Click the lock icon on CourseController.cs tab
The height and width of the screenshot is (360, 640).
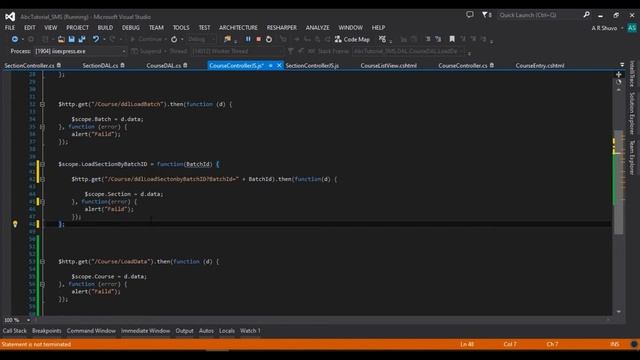click(492, 65)
